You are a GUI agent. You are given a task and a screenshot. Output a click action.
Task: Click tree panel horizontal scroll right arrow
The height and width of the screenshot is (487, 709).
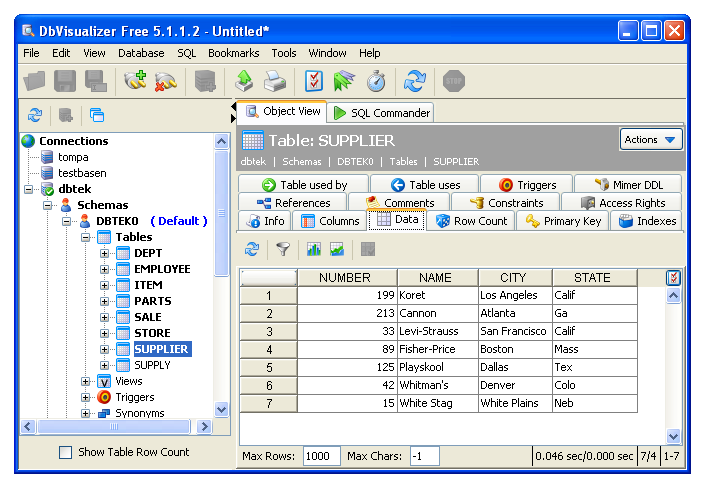click(x=204, y=426)
